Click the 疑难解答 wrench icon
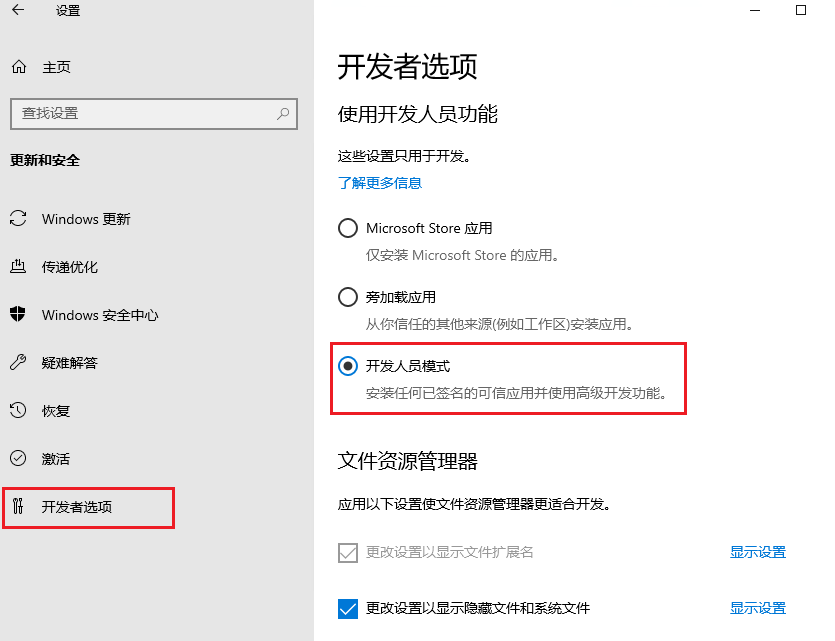The width and height of the screenshot is (835, 641). coord(18,363)
